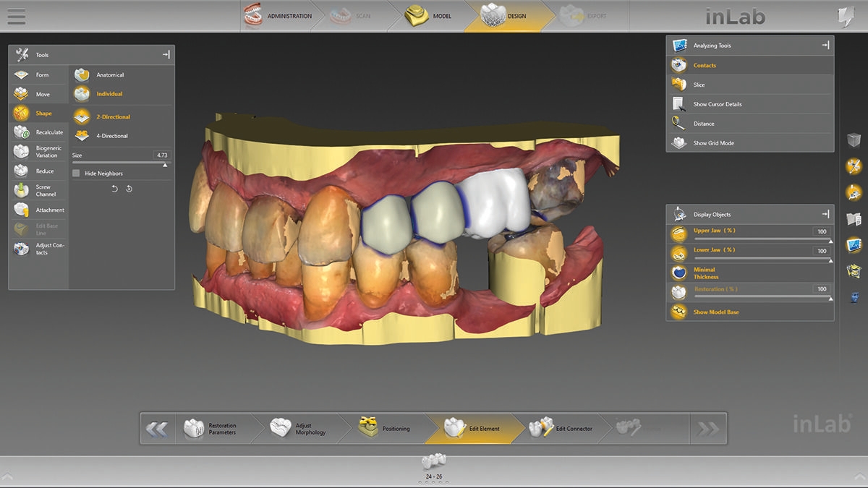This screenshot has width=868, height=488.
Task: Select the Move tool icon
Action: (22, 95)
